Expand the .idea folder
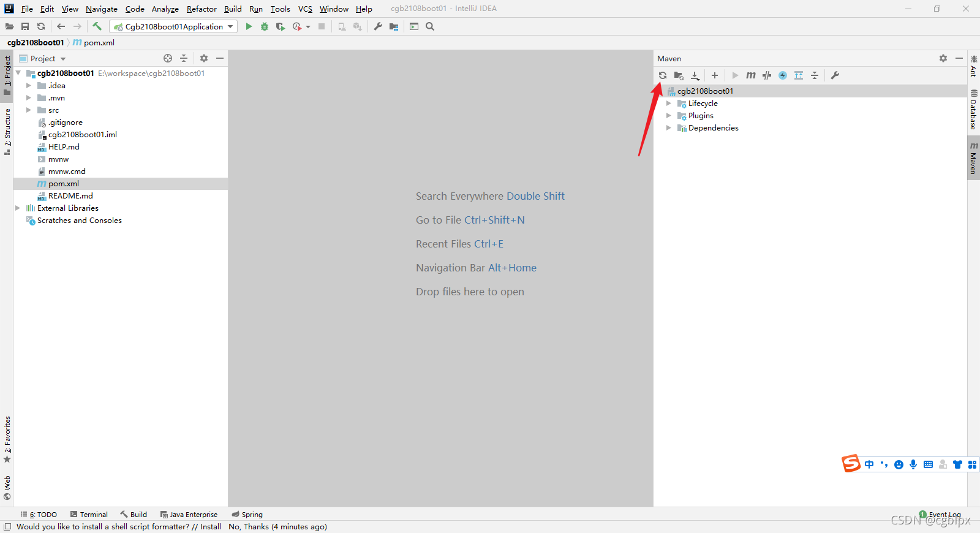This screenshot has height=533, width=980. (28, 86)
